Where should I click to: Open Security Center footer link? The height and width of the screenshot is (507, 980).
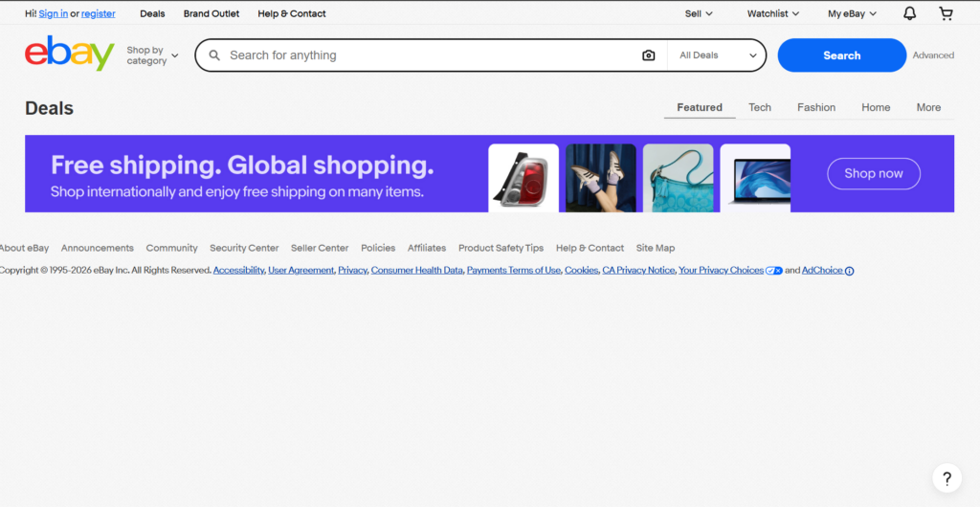(x=244, y=248)
